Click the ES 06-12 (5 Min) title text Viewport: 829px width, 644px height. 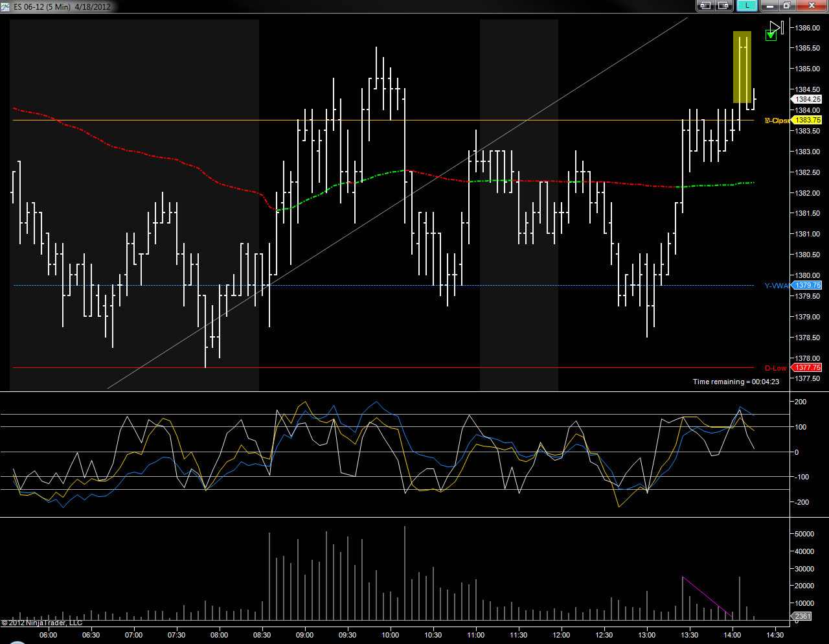coord(43,6)
